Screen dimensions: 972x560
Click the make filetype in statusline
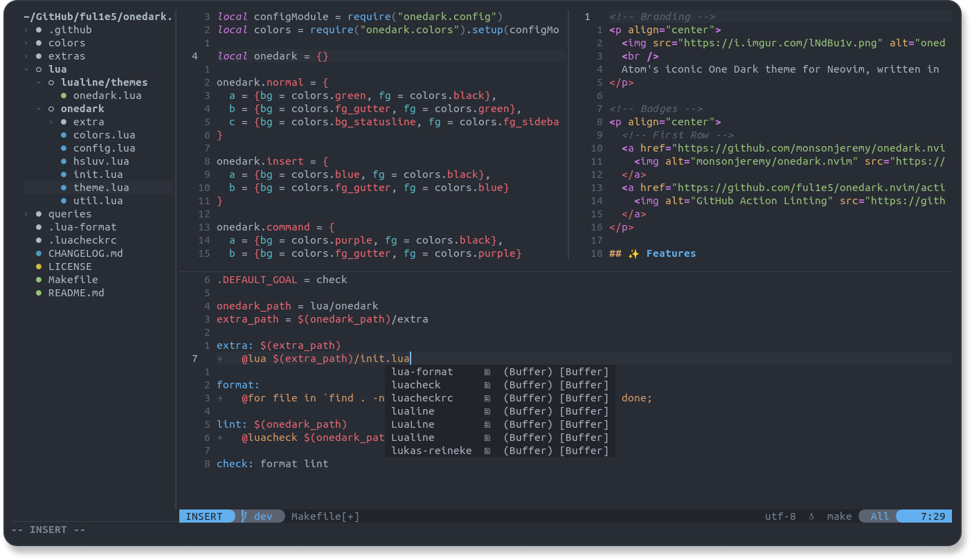click(x=839, y=516)
